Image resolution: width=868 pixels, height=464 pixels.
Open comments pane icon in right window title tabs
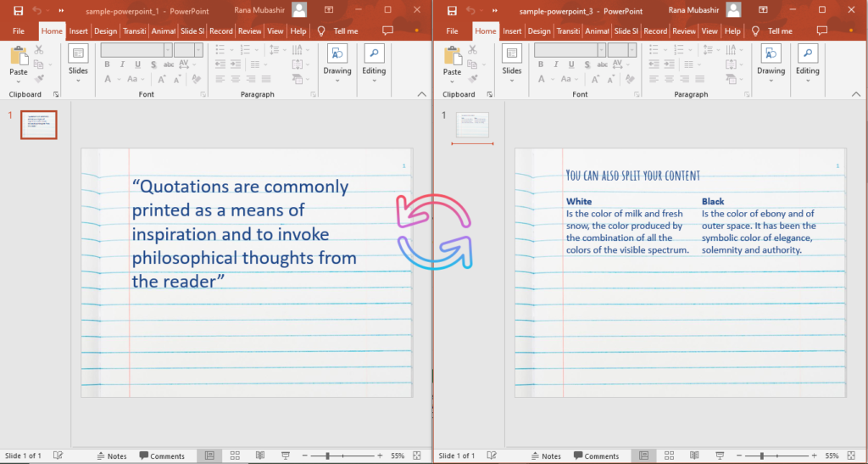point(821,31)
